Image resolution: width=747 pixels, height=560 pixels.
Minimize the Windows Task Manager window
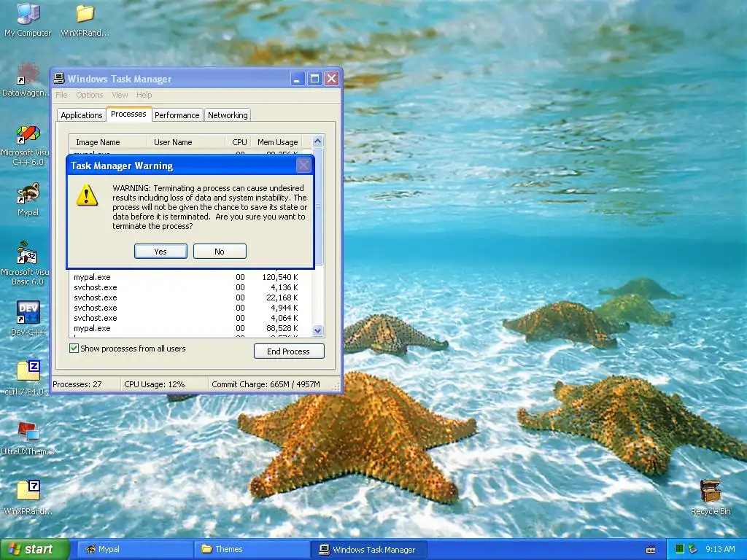(x=298, y=79)
